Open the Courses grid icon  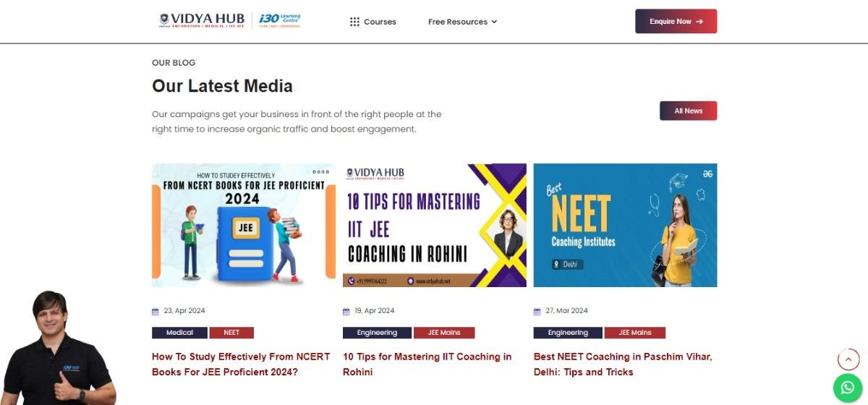[354, 22]
